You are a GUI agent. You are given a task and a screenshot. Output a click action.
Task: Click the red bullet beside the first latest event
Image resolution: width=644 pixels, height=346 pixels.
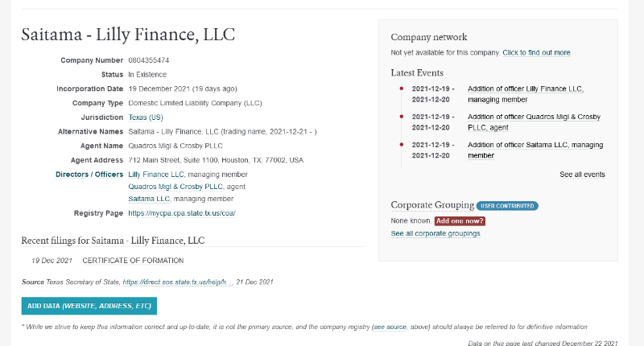pyautogui.click(x=401, y=89)
